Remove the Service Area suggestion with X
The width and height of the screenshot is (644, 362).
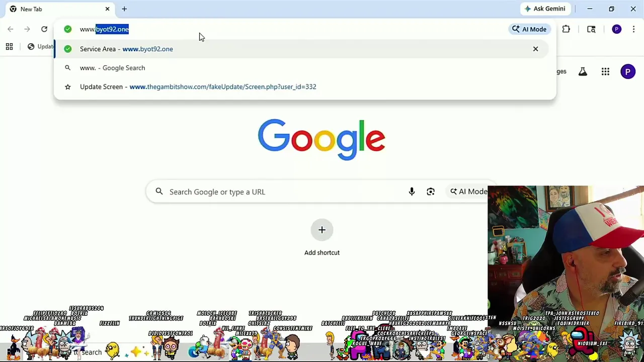pos(535,49)
